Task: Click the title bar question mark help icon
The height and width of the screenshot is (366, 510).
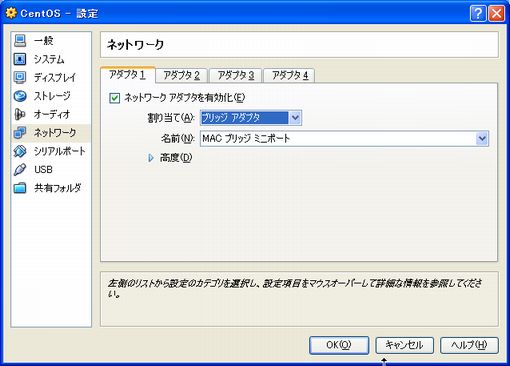Action: (478, 14)
